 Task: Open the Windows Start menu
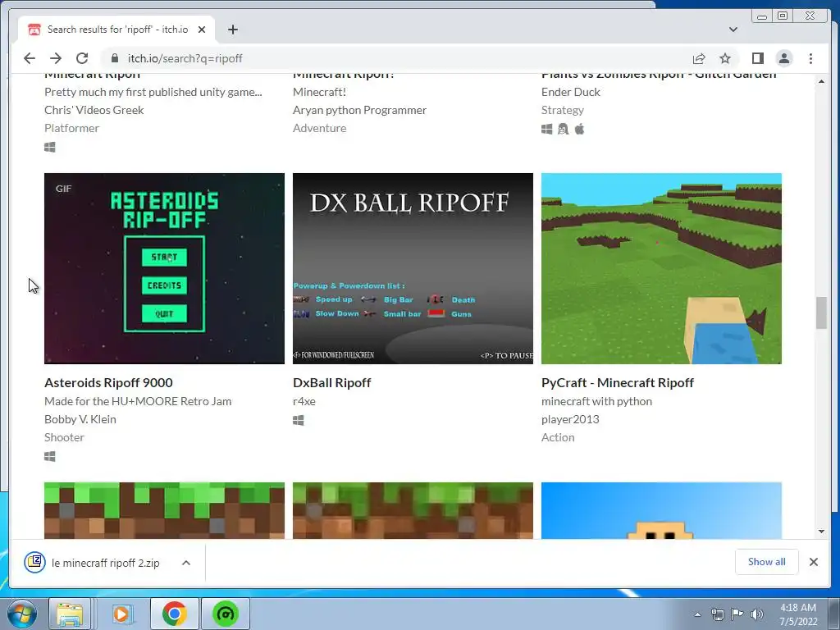tap(21, 614)
